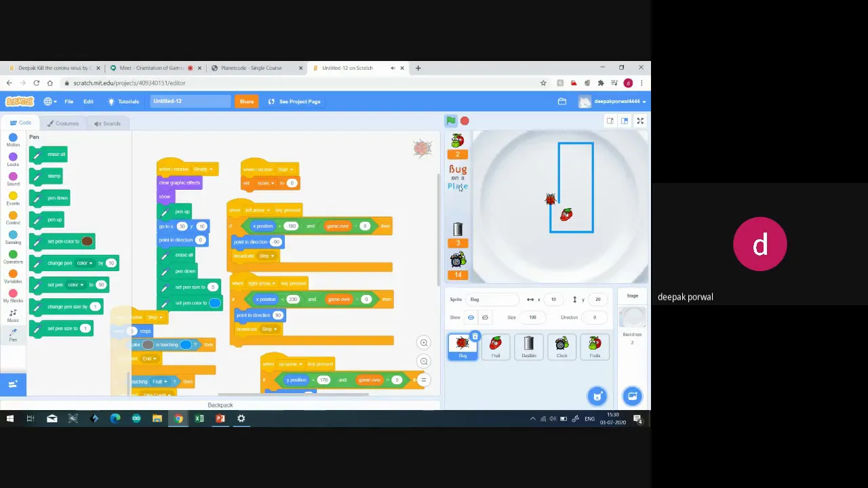Viewport: 868px width, 488px height.
Task: Select the Motion block category
Action: 13,140
